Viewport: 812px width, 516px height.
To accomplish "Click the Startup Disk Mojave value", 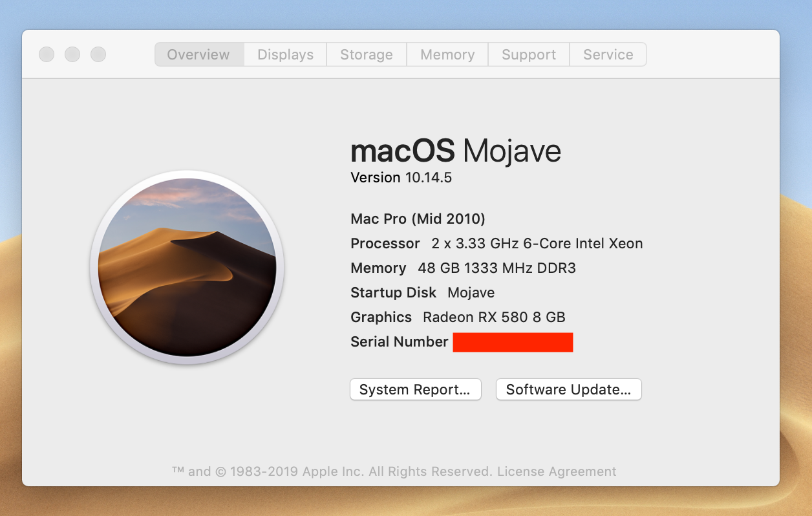I will [x=471, y=292].
